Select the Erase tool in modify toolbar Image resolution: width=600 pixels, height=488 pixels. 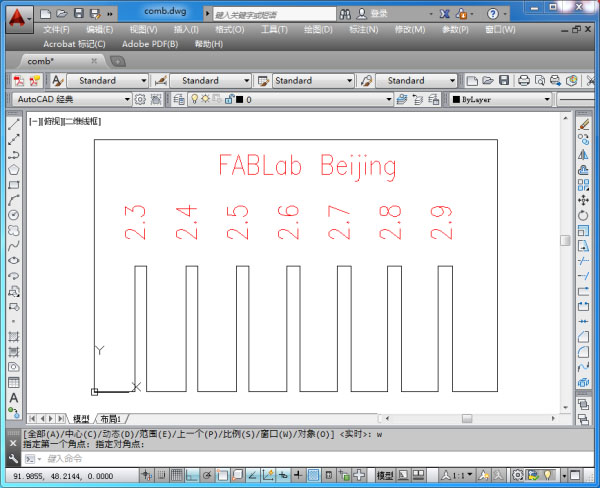pos(583,124)
